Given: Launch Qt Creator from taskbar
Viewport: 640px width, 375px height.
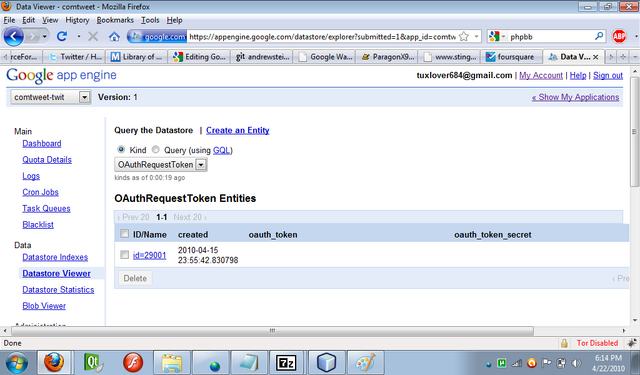Looking at the screenshot, I should click(x=93, y=362).
